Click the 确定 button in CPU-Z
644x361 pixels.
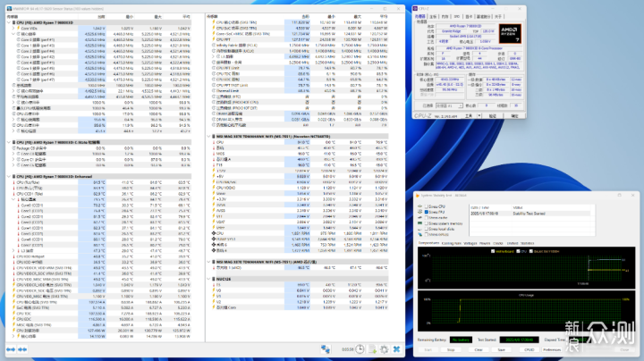tap(514, 116)
